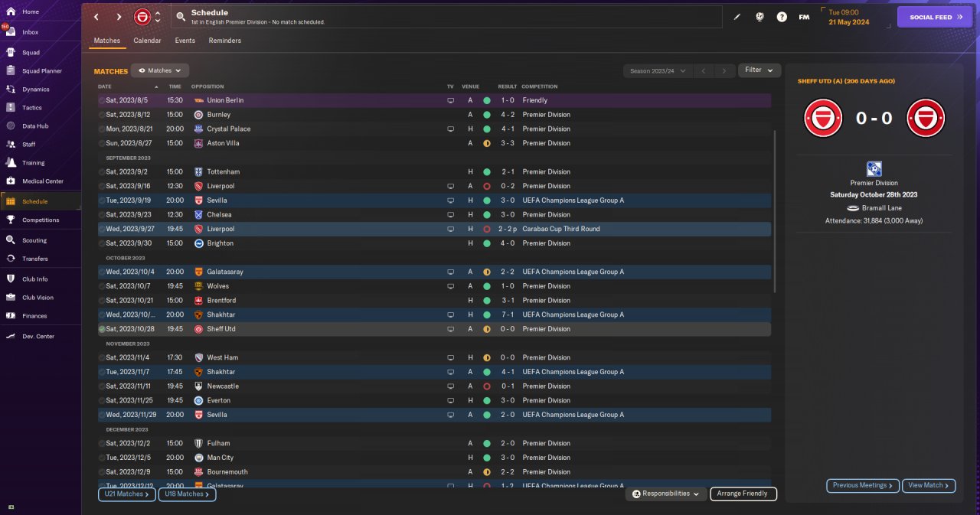Switch to the Events tab
The height and width of the screenshot is (515, 980).
185,41
